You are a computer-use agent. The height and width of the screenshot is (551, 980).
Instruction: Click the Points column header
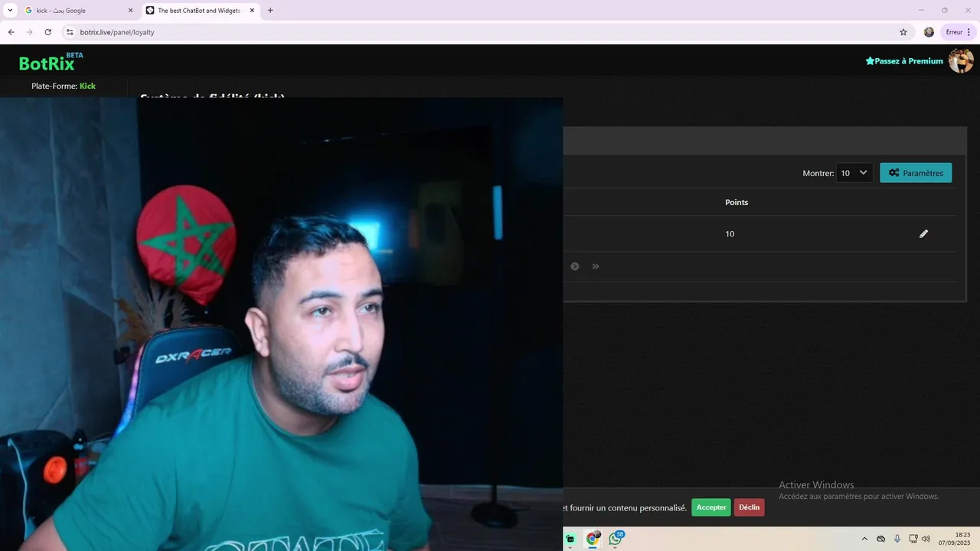click(x=737, y=202)
